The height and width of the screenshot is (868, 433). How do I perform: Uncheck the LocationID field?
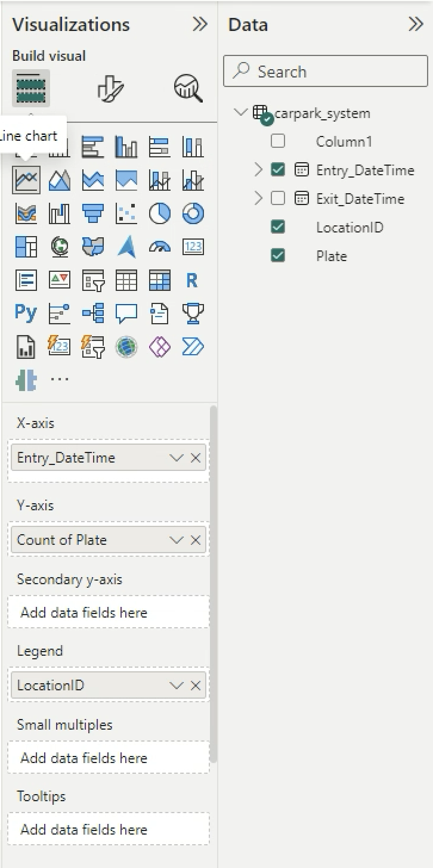pyautogui.click(x=278, y=227)
